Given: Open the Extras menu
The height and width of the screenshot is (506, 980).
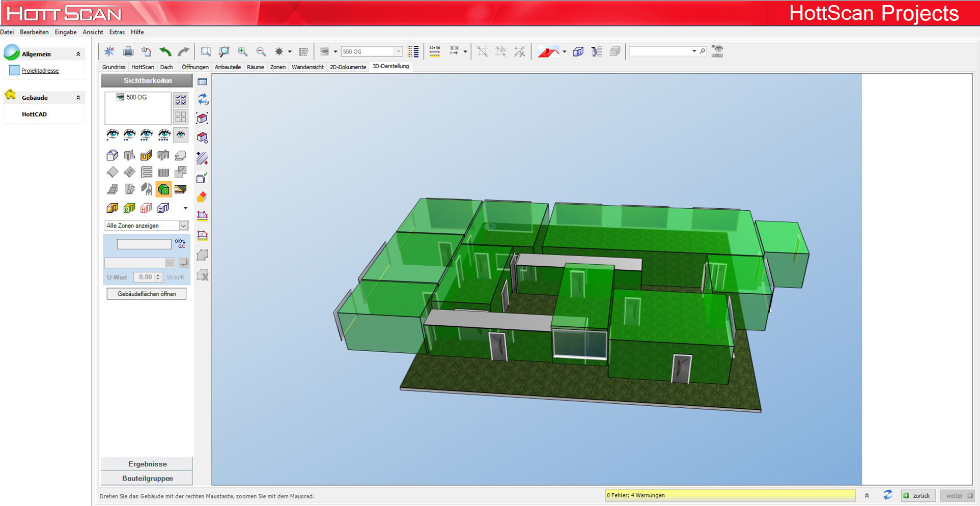Looking at the screenshot, I should [x=117, y=32].
